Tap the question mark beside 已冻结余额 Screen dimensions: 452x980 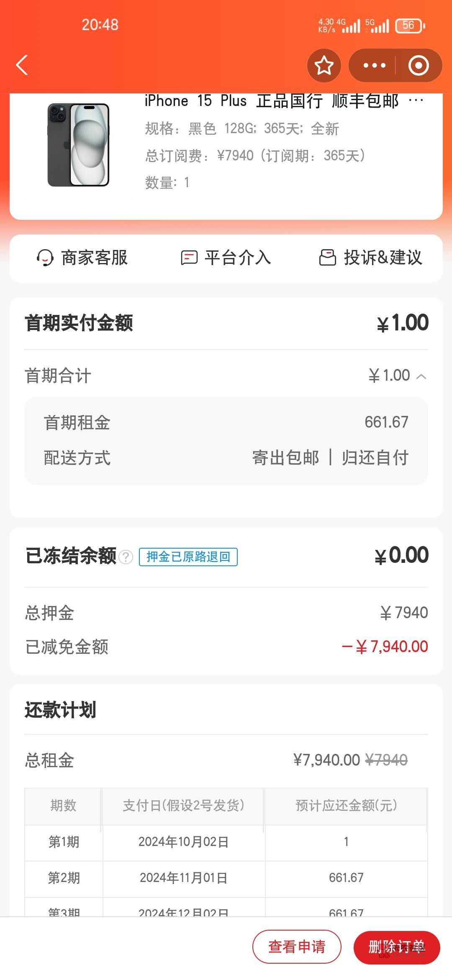click(126, 557)
